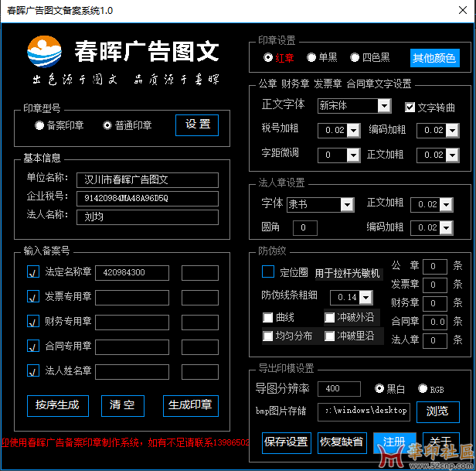The image size is (476, 471).
Task: Click the 保存设置 button
Action: pyautogui.click(x=287, y=442)
